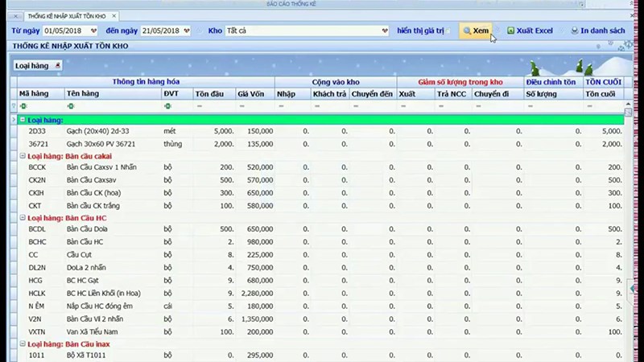
Task: Click the equals filter icon under Số lượng
Action: point(530,106)
